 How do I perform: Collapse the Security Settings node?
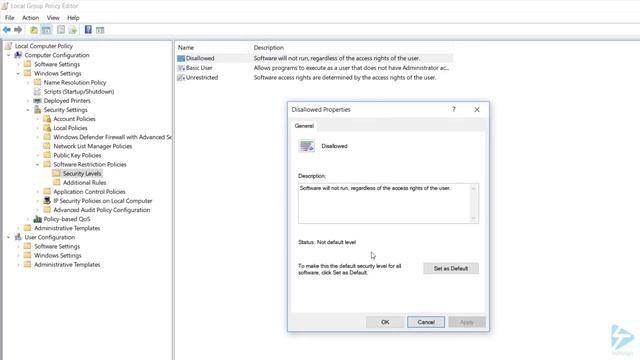[28, 110]
